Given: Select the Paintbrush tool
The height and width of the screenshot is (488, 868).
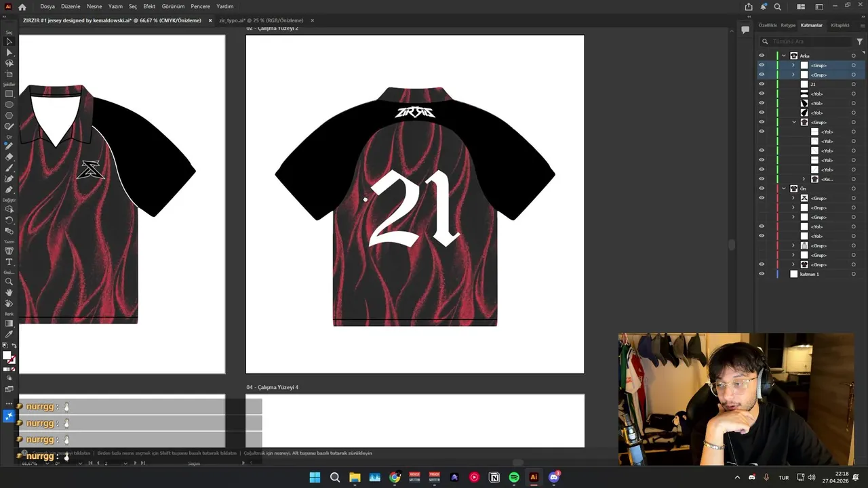Looking at the screenshot, I should [9, 167].
